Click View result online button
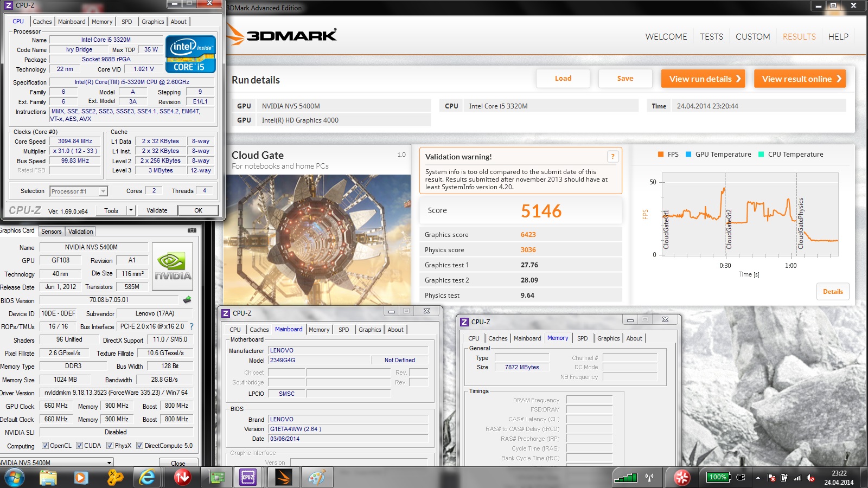Image resolution: width=868 pixels, height=488 pixels. (800, 79)
